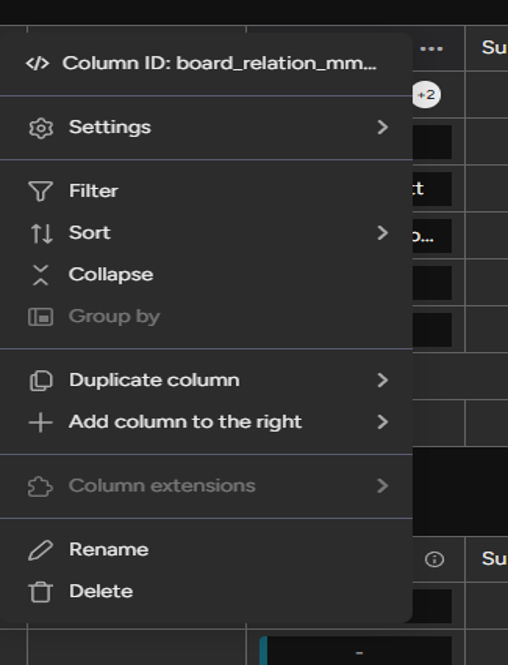Click the greyed Group by entry
The image size is (508, 665).
(206, 316)
